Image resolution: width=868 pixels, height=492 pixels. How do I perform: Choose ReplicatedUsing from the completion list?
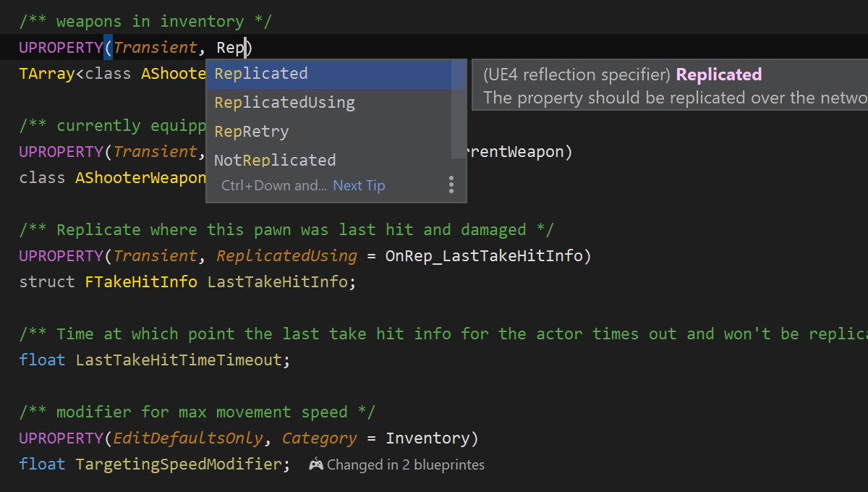[x=284, y=103]
